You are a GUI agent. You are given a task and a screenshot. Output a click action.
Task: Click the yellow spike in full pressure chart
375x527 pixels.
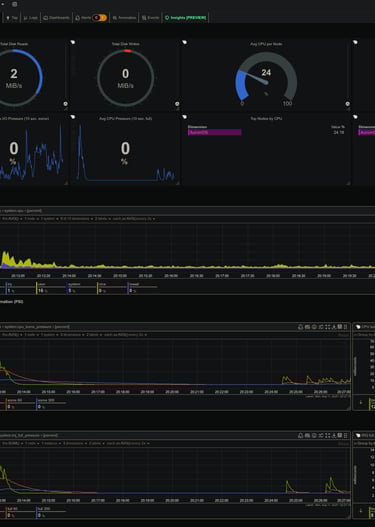331,484
